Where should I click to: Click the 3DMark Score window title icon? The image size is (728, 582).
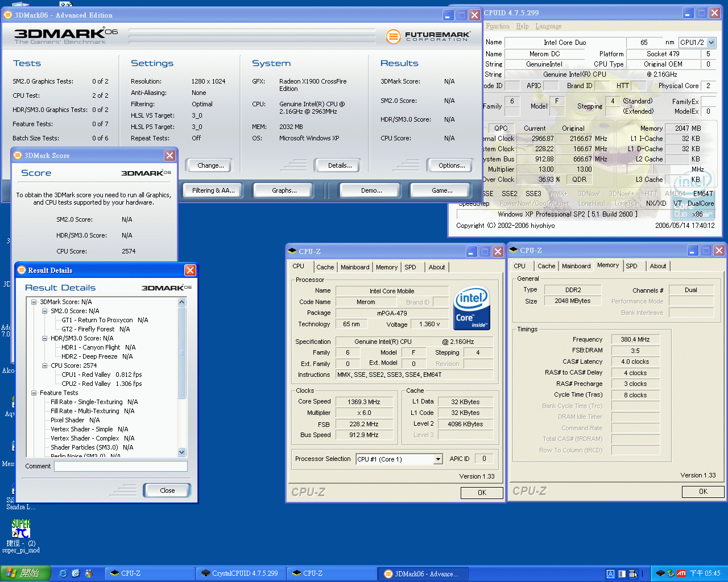[x=18, y=155]
